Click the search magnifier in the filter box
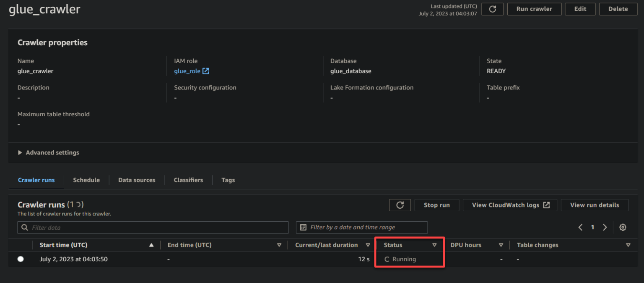This screenshot has height=283, width=644. [x=24, y=227]
